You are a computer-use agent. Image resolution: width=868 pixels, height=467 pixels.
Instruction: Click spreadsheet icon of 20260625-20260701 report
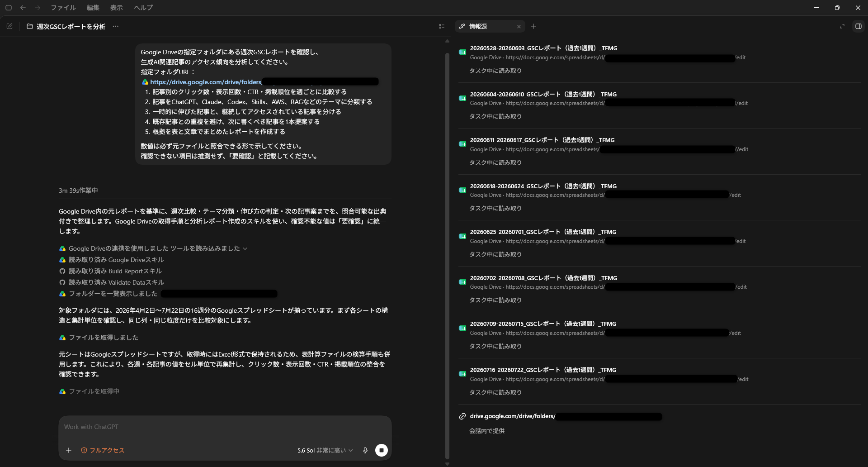(x=462, y=236)
